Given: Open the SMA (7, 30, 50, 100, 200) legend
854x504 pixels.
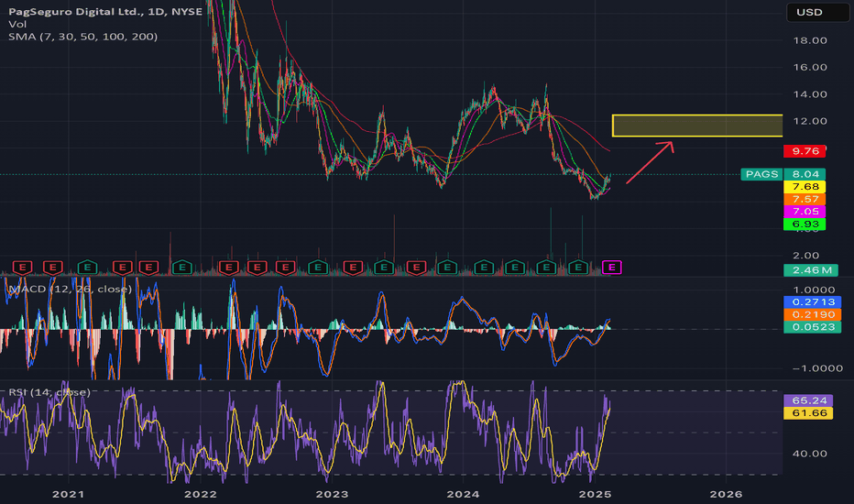Looking at the screenshot, I should [82, 37].
